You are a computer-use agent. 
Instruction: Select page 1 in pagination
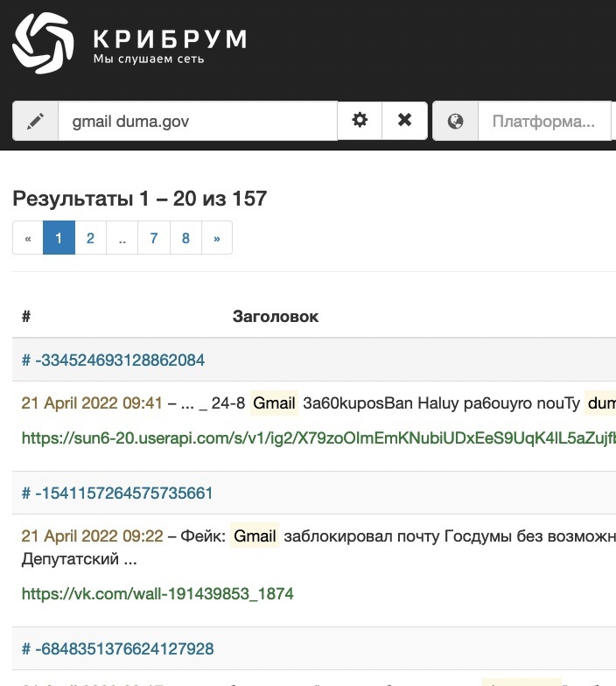pyautogui.click(x=59, y=238)
